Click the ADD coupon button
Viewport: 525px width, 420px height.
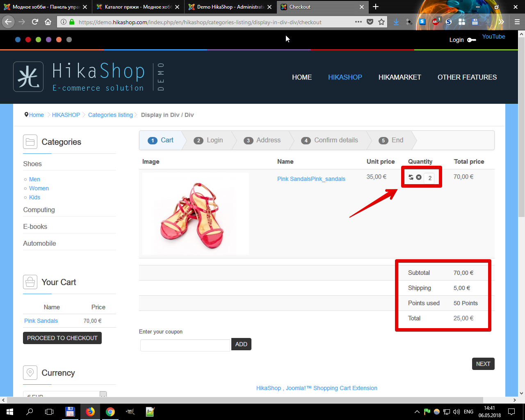[x=241, y=344]
